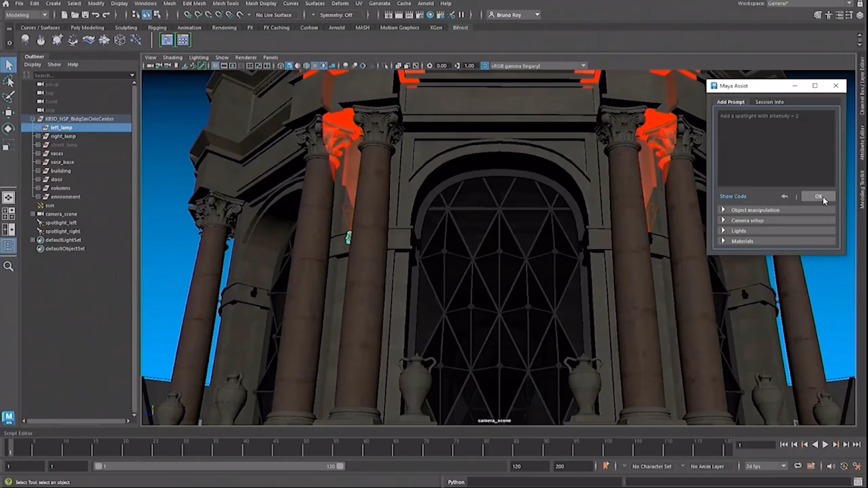The width and height of the screenshot is (868, 488).
Task: Open the Modeling menu set dropdown
Action: [x=44, y=15]
